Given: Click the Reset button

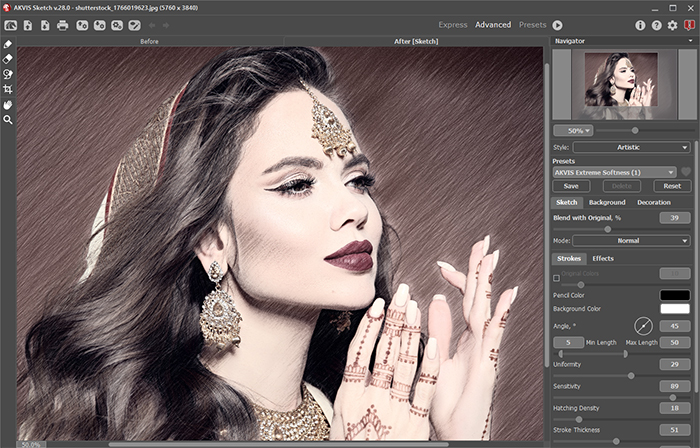Looking at the screenshot, I should pyautogui.click(x=672, y=186).
